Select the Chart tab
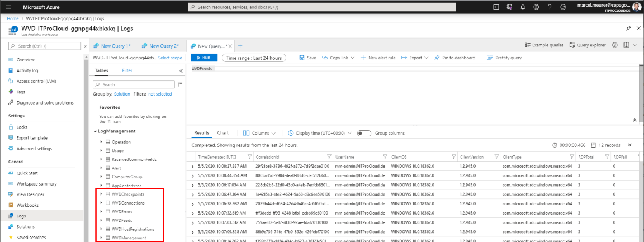The width and height of the screenshot is (644, 242). click(x=223, y=133)
